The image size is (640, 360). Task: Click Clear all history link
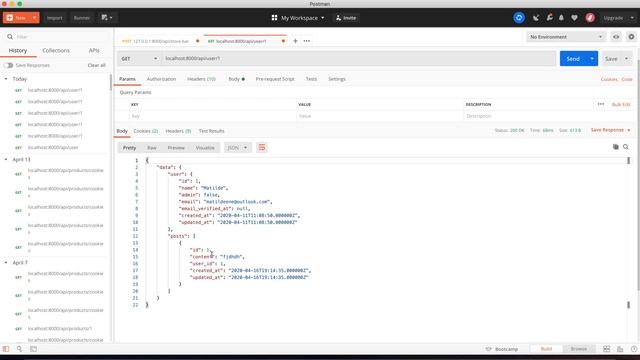pyautogui.click(x=96, y=65)
